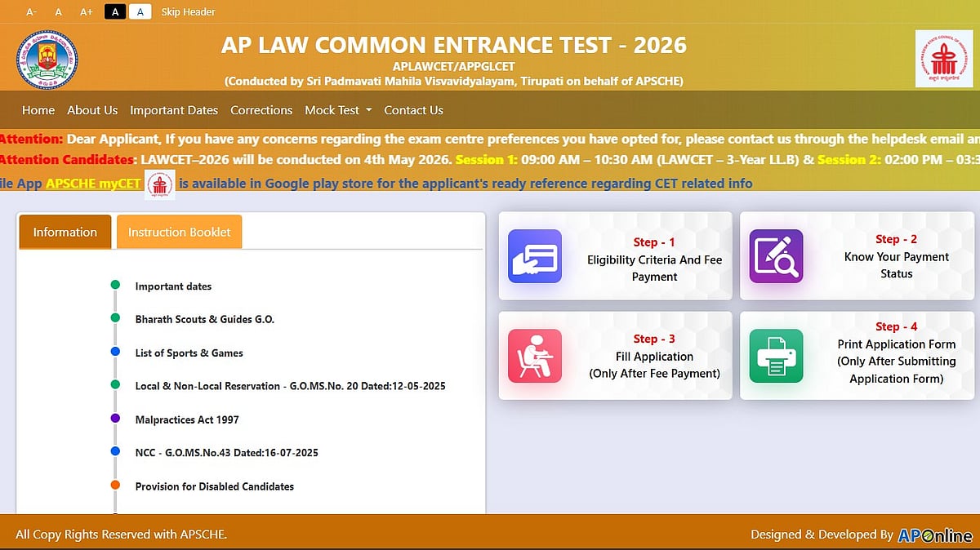
Task: Click the APSCHE myCET app icon in ticker
Action: 160,184
